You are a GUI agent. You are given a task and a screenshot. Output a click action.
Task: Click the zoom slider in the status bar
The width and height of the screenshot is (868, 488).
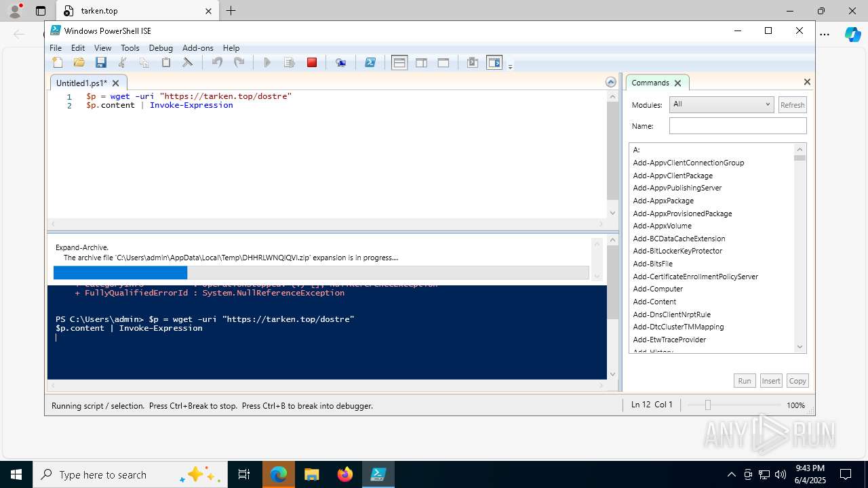click(x=708, y=405)
